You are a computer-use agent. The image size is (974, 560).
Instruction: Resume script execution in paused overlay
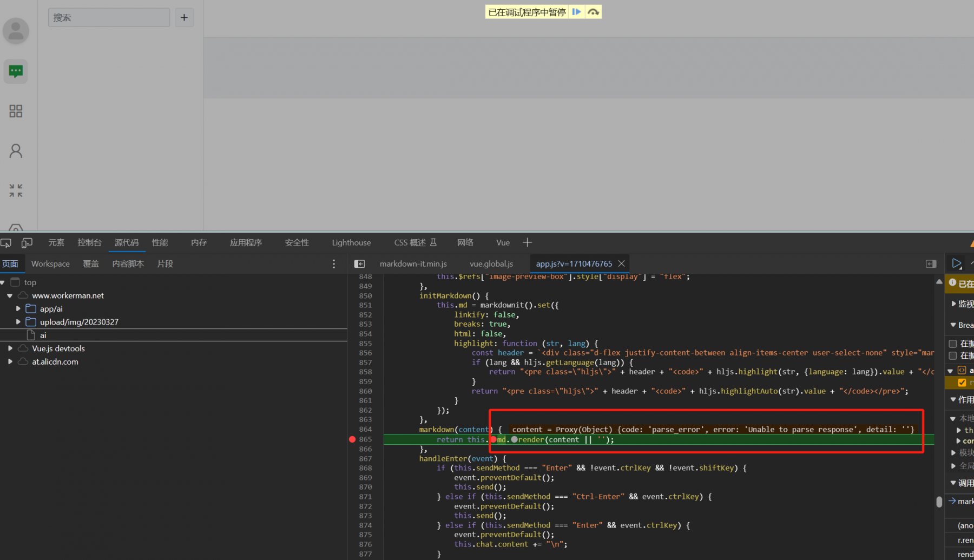click(x=577, y=12)
